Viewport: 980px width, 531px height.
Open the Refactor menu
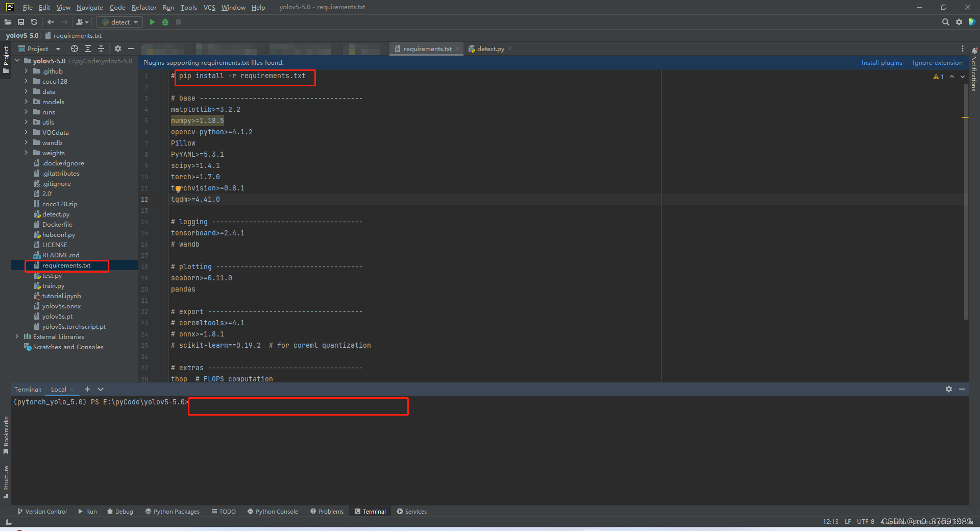click(144, 7)
